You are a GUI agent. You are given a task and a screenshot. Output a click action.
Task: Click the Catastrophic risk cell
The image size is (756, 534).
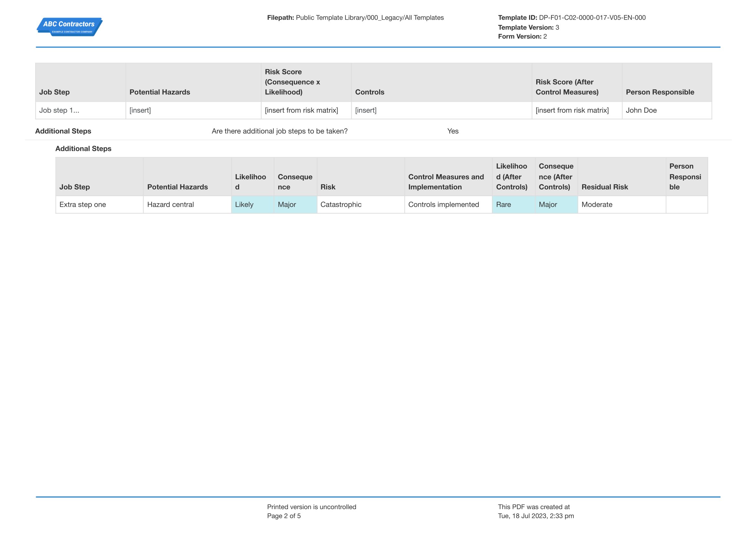[x=360, y=204]
